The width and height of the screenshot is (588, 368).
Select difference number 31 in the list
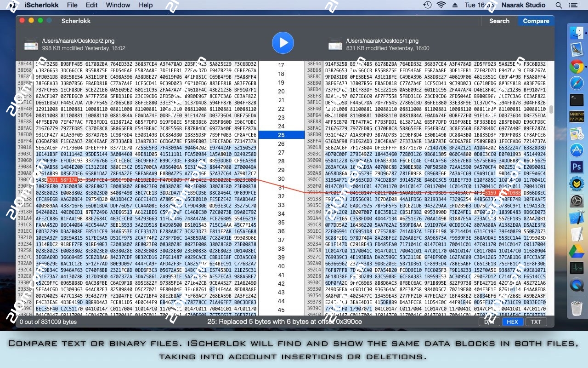[282, 187]
